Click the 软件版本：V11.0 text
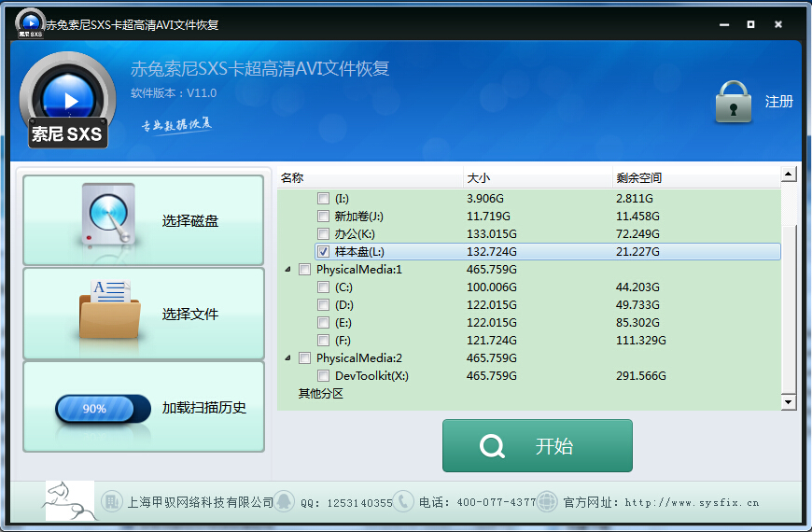The image size is (812, 532). click(x=174, y=93)
